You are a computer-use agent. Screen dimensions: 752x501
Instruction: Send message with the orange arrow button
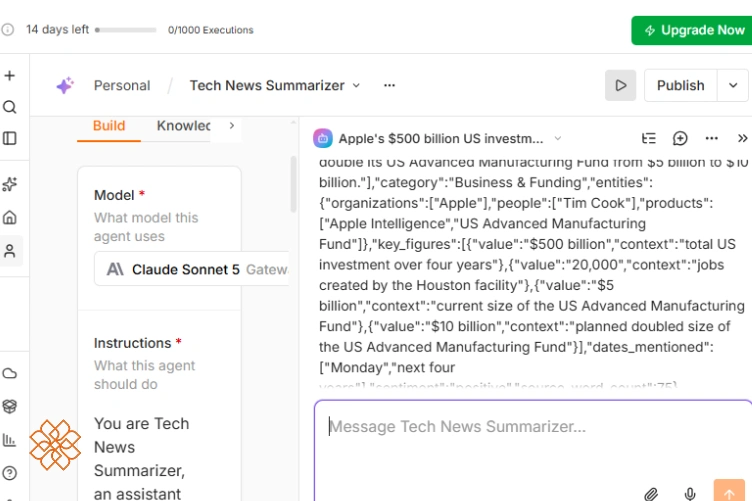tap(729, 491)
